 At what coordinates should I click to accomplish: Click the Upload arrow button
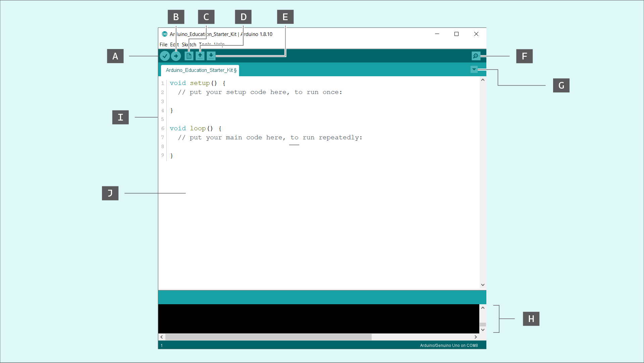point(176,56)
